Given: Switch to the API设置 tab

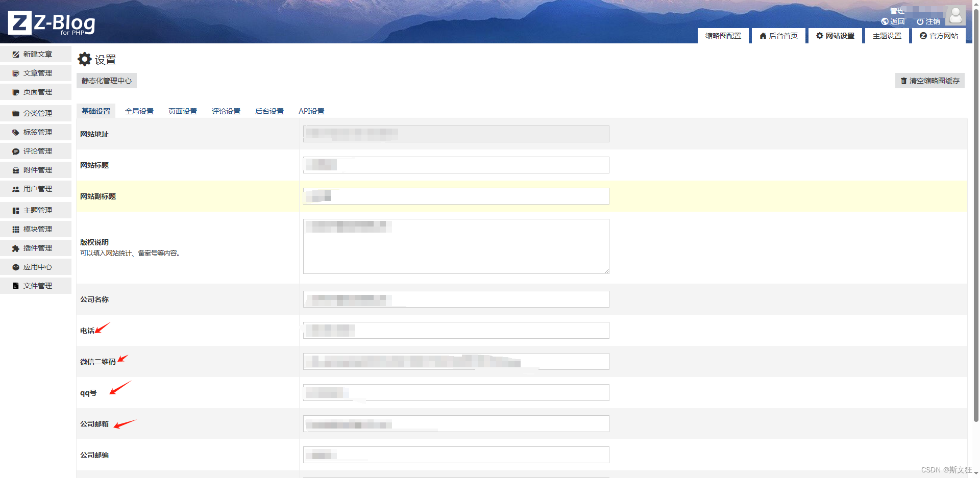Looking at the screenshot, I should tap(311, 111).
